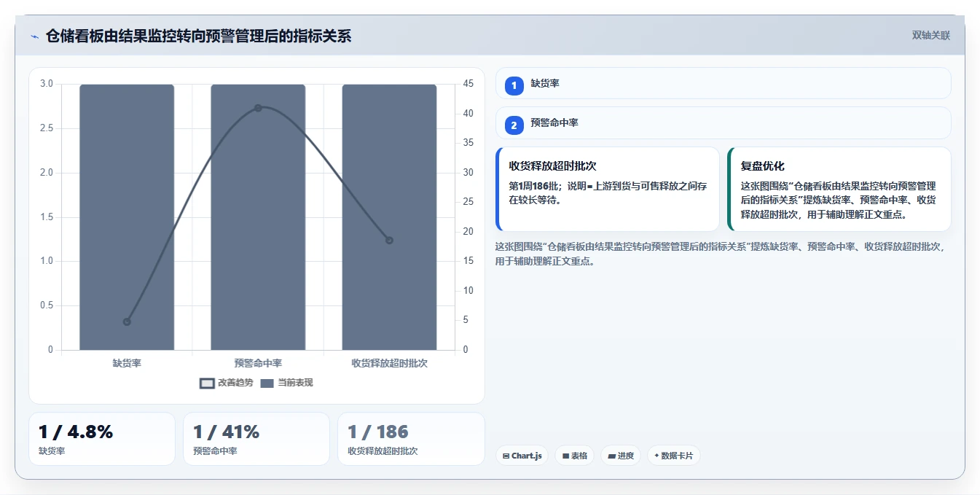Screen dimensions: 980x495
Task: Click the 当前表现 legend color box
Action: click(267, 383)
